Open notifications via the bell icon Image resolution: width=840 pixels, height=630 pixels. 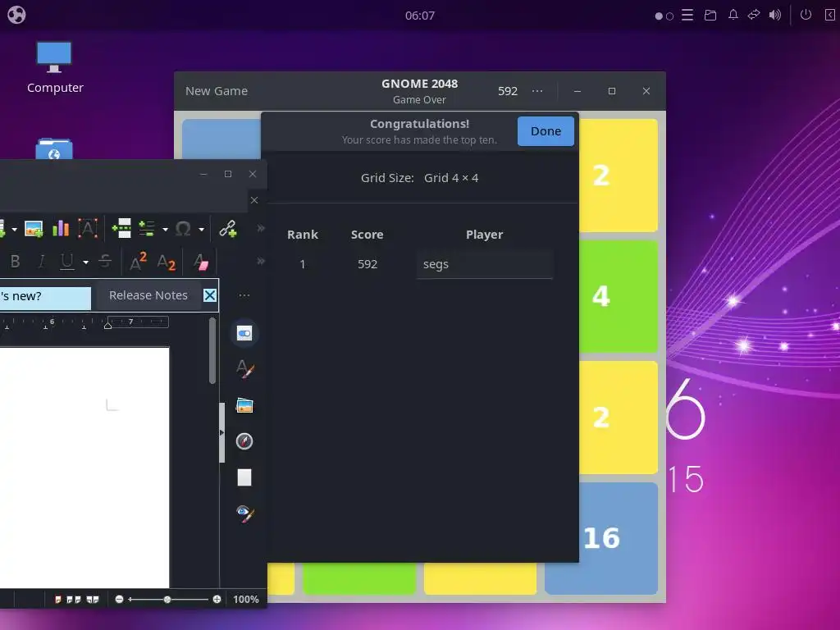733,15
